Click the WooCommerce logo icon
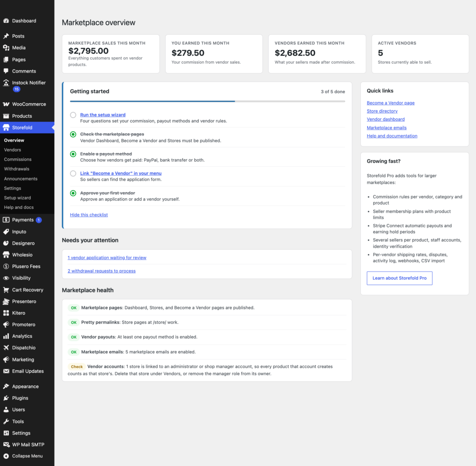 [x=6, y=104]
